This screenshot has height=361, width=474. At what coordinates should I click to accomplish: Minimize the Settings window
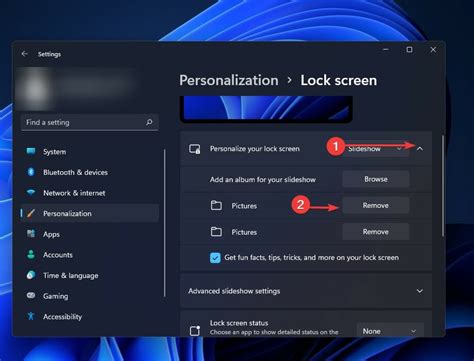coord(386,50)
